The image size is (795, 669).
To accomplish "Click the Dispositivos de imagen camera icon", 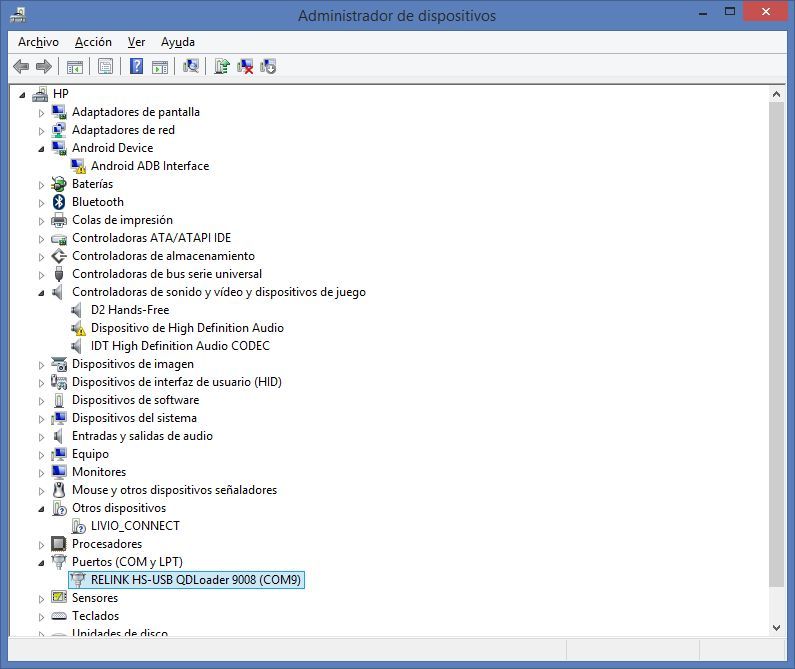I will coord(59,364).
